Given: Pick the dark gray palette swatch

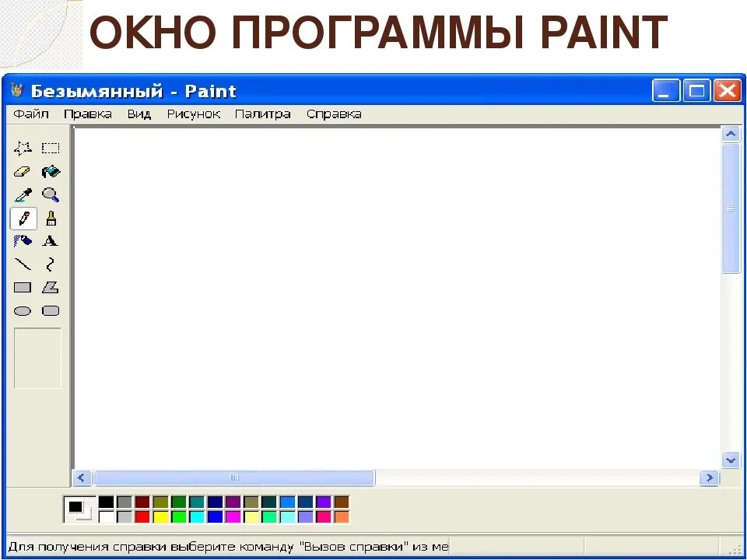Looking at the screenshot, I should click(x=124, y=502).
